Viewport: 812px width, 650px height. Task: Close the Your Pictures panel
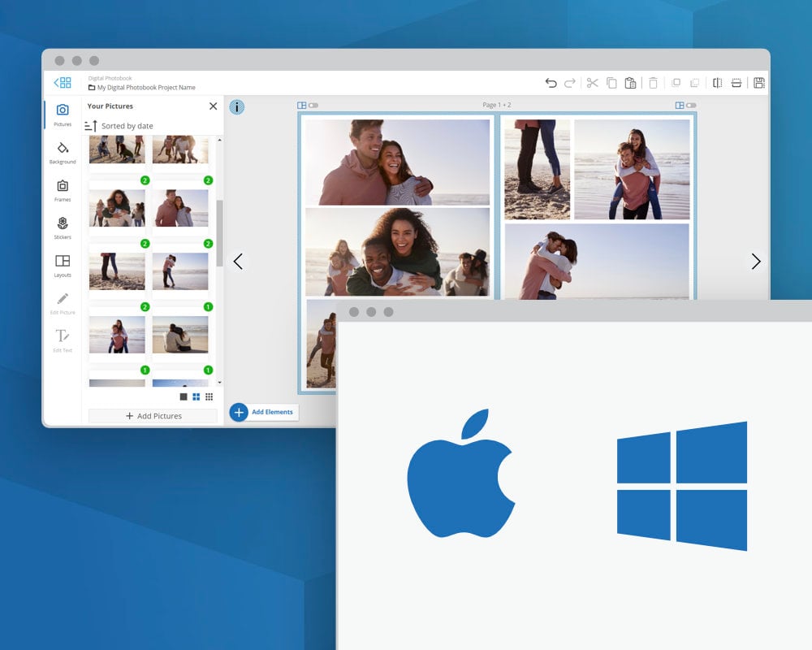point(213,106)
